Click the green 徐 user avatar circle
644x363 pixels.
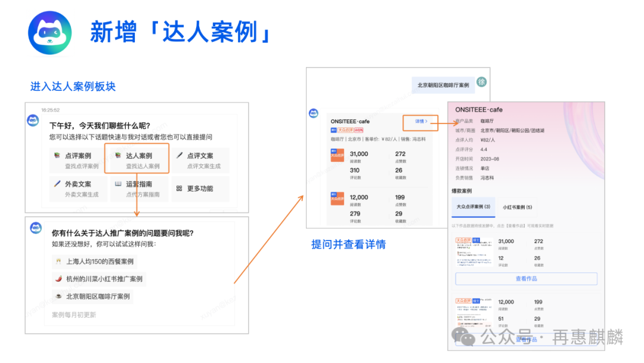pyautogui.click(x=482, y=81)
